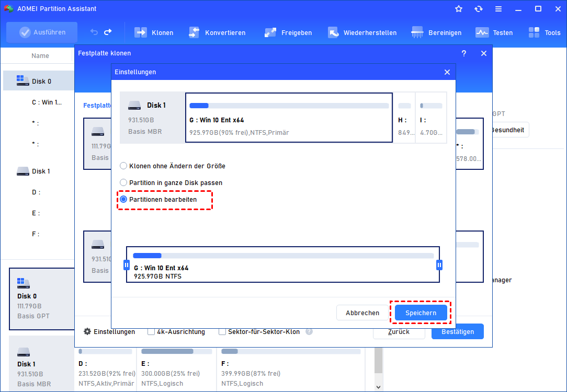Select the D : 231.52GB partition
Image resolution: width=567 pixels, height=392 pixels.
click(x=106, y=368)
